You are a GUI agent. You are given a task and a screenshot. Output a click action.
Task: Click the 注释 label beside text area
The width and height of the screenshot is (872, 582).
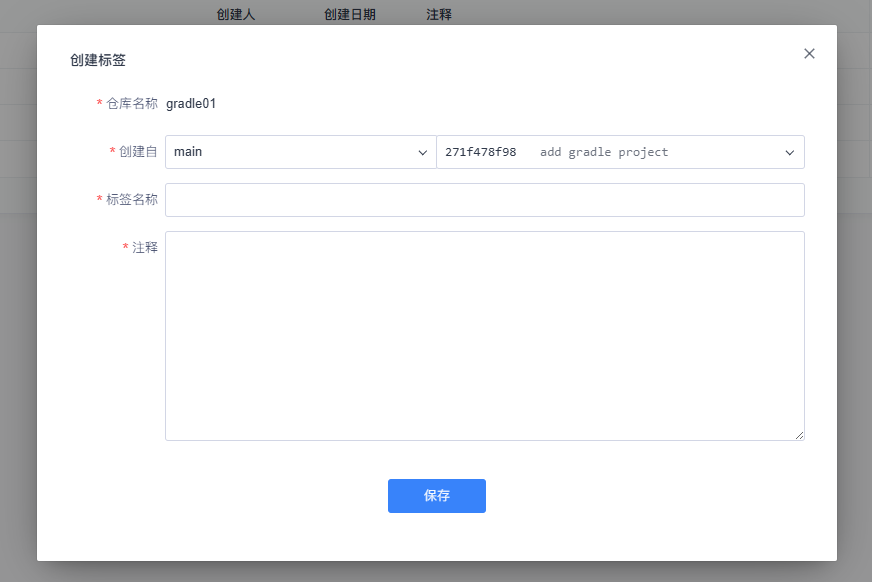(x=145, y=247)
